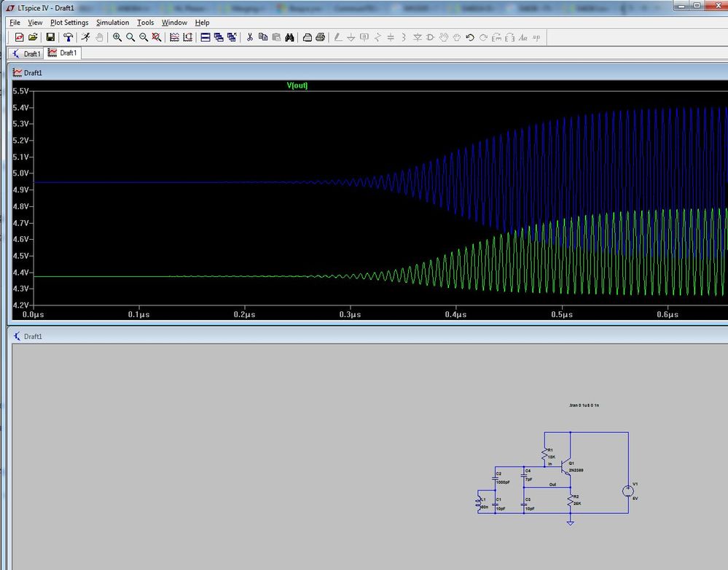Open the Help menu

tap(202, 23)
